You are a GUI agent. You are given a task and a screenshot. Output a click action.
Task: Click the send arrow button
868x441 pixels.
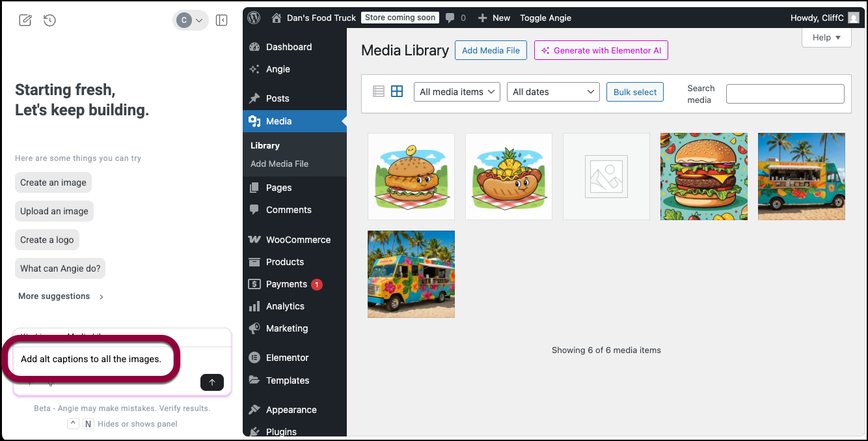pyautogui.click(x=211, y=382)
